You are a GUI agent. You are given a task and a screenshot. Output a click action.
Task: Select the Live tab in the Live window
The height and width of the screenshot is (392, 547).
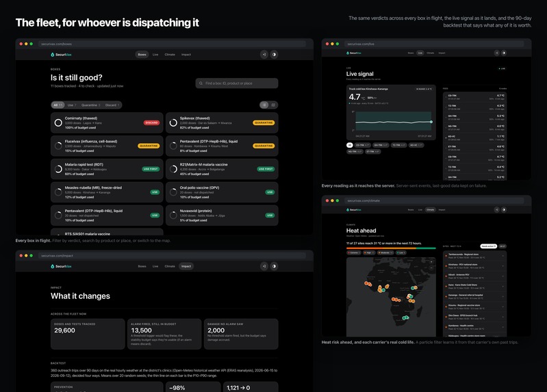pos(420,53)
